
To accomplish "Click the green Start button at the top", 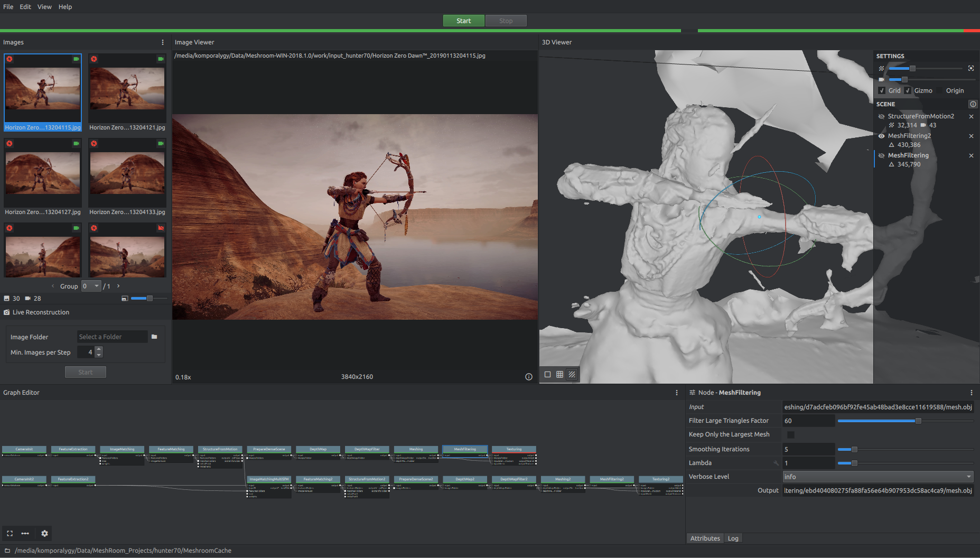I will pyautogui.click(x=463, y=21).
